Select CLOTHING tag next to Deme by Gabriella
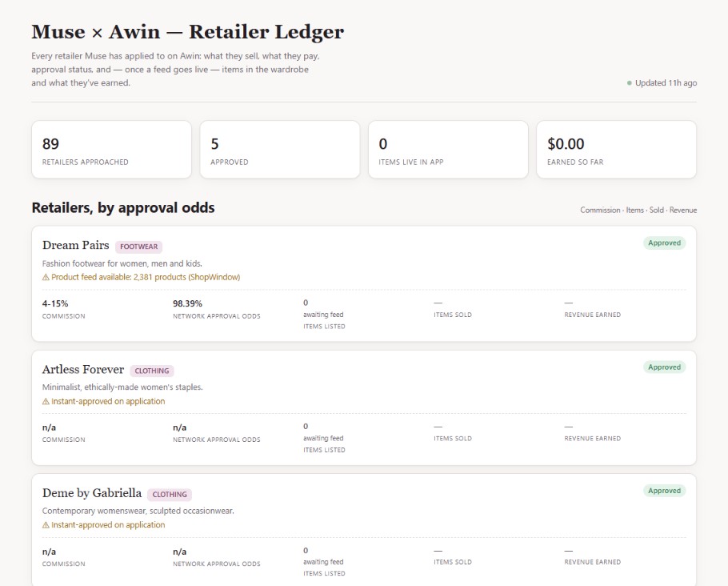This screenshot has height=586, width=728. click(x=170, y=495)
